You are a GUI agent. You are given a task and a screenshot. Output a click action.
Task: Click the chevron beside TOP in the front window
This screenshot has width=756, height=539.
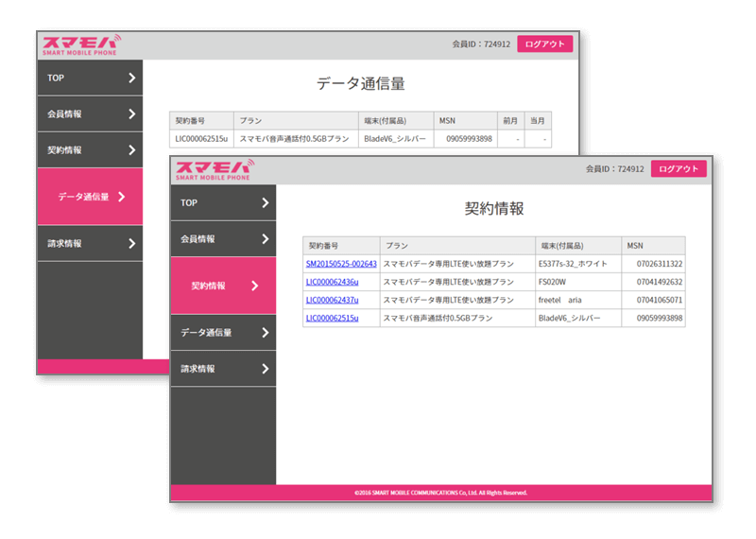(265, 202)
